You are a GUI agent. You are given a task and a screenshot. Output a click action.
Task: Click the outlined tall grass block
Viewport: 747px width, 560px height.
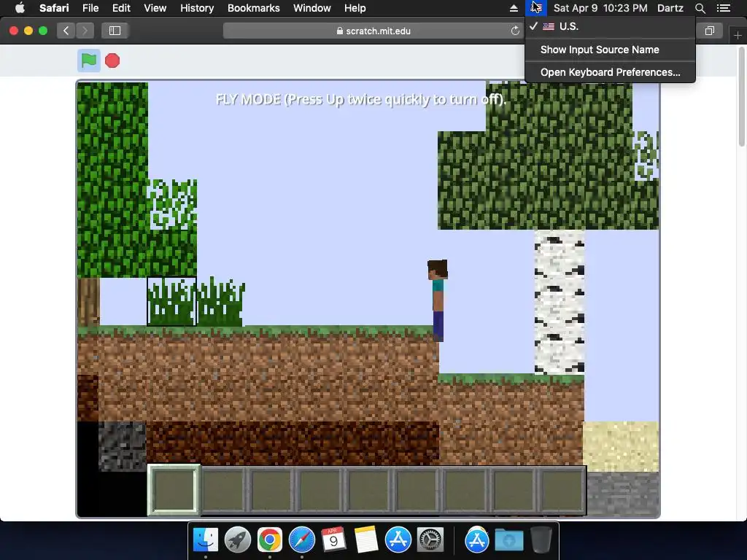pyautogui.click(x=171, y=301)
